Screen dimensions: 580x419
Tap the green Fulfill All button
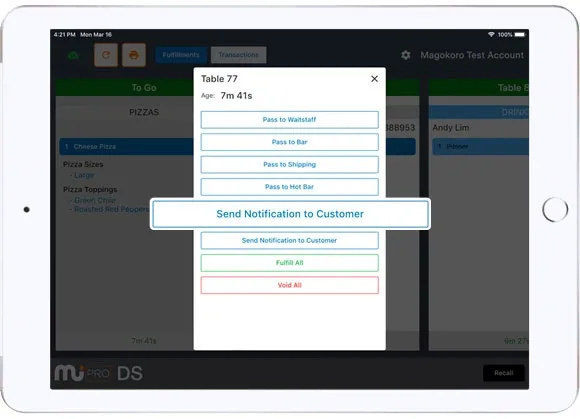click(x=289, y=263)
